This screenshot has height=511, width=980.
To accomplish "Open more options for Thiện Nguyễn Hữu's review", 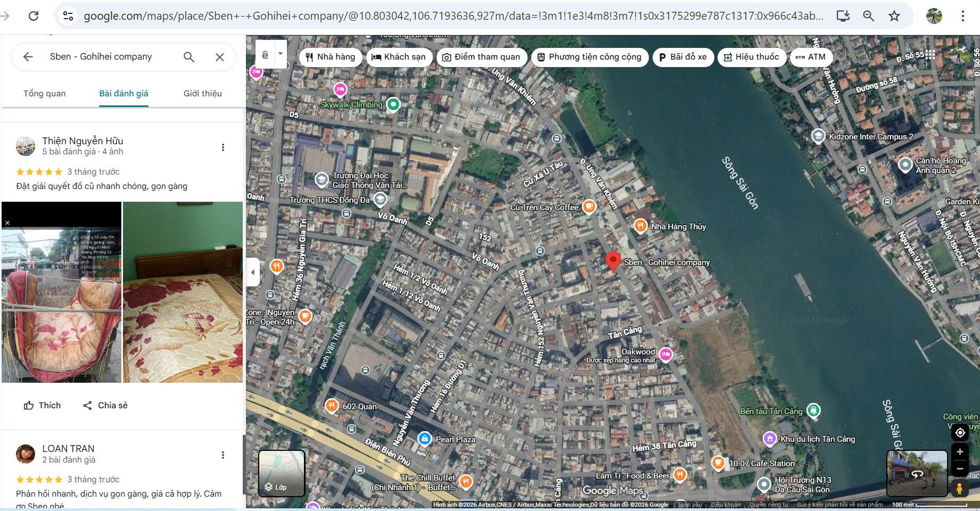I will click(223, 147).
